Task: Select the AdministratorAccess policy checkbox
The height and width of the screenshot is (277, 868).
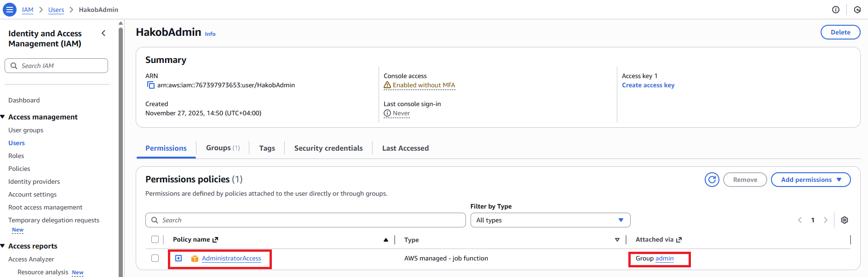Action: coord(155,258)
